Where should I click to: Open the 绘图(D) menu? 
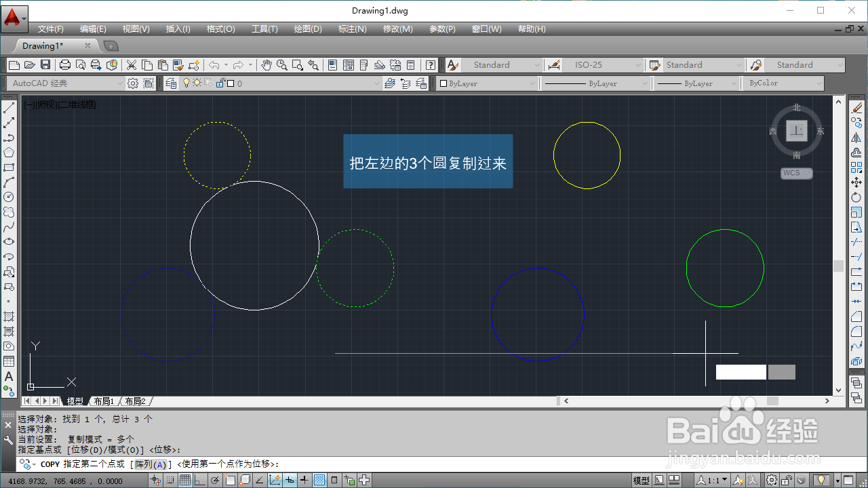coord(308,29)
